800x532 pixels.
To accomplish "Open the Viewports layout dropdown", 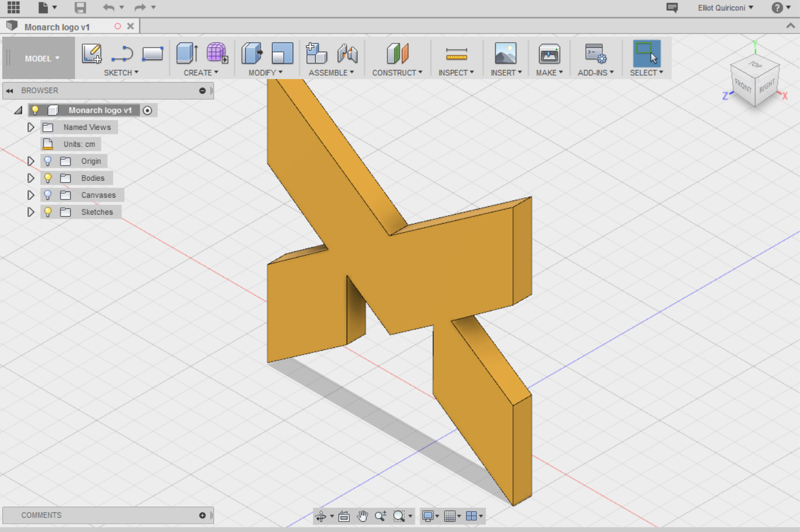I will tap(475, 516).
